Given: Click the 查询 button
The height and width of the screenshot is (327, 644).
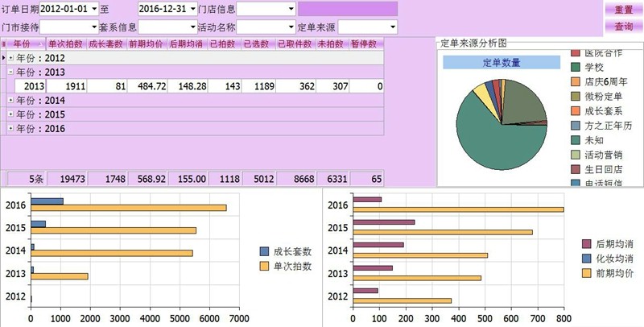Looking at the screenshot, I should 623,27.
